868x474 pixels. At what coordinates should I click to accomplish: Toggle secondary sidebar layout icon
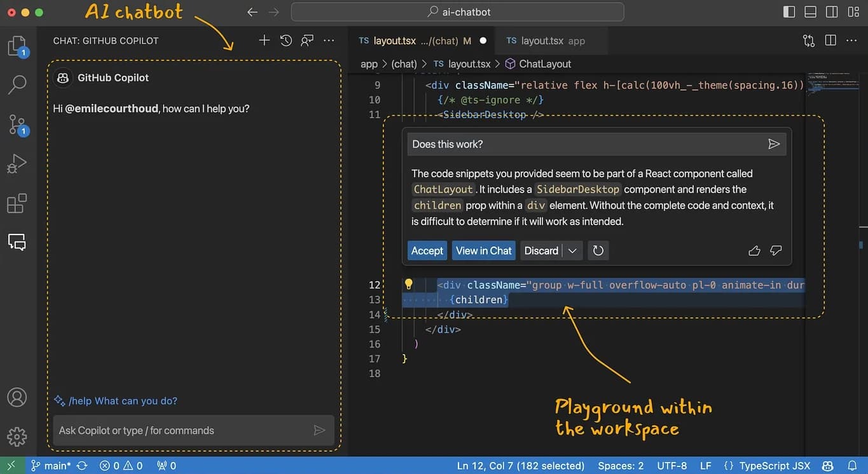pyautogui.click(x=832, y=12)
